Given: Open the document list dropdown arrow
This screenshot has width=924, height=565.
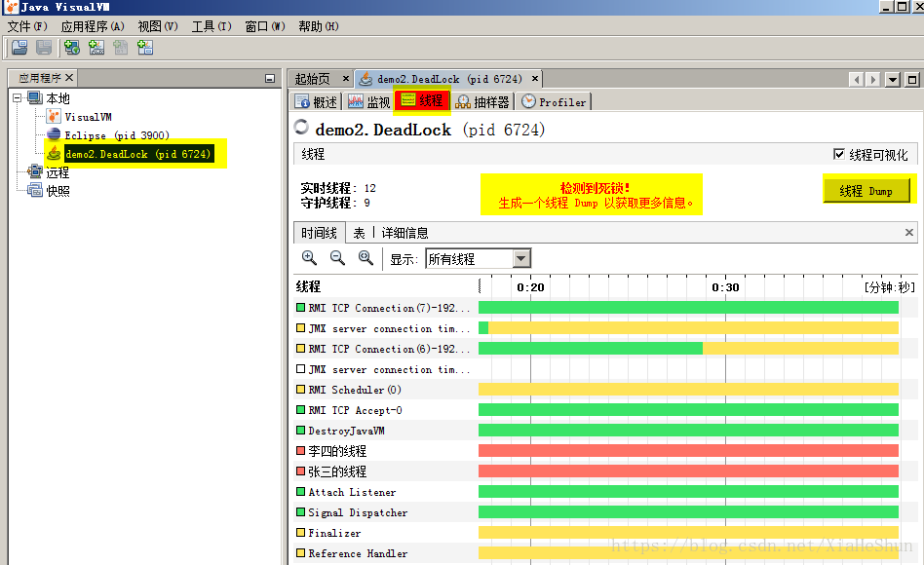Looking at the screenshot, I should coord(893,79).
